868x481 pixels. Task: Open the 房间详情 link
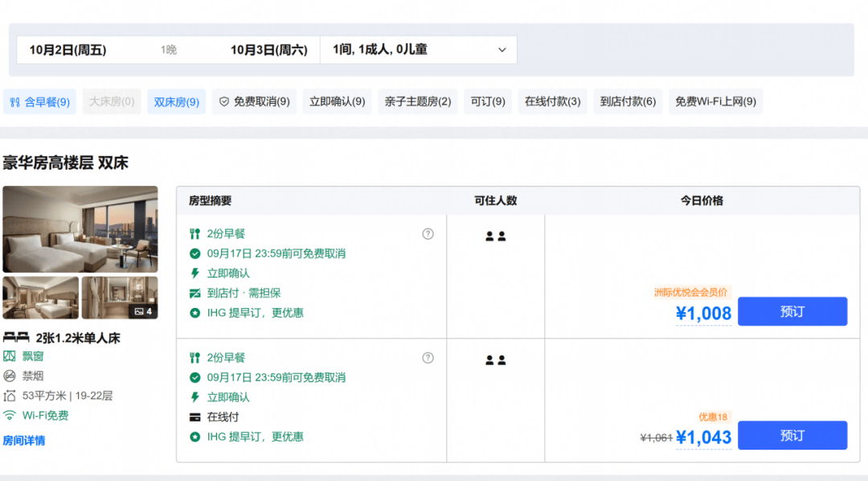(x=24, y=441)
